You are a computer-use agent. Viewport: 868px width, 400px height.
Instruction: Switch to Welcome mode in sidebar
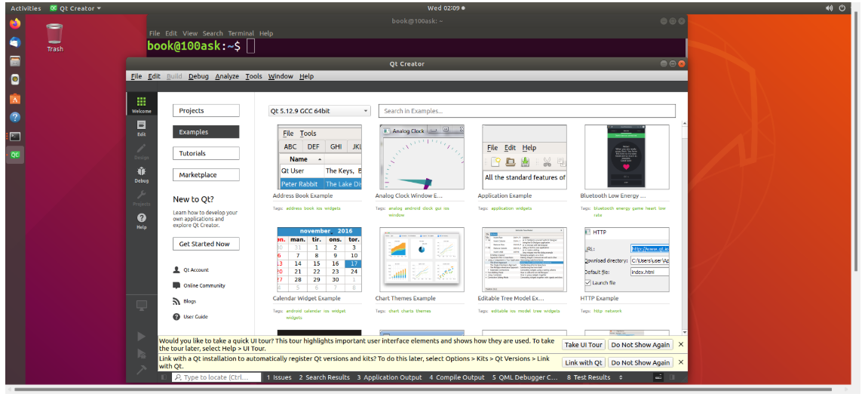click(141, 104)
